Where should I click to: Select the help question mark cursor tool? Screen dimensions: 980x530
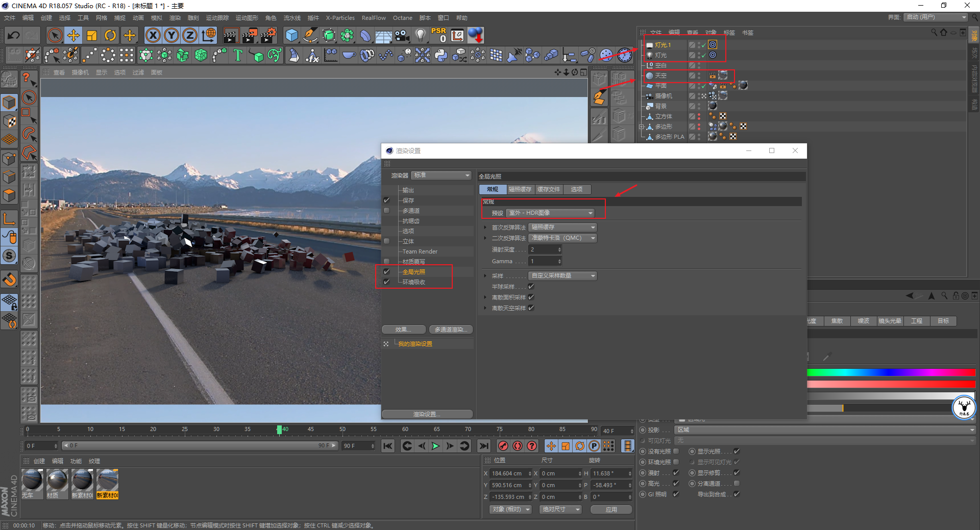click(x=28, y=78)
